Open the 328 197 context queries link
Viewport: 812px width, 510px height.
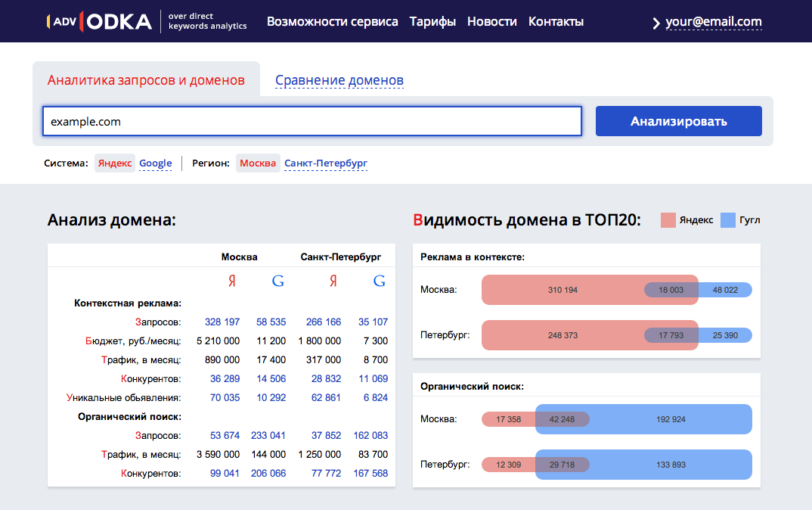point(222,322)
